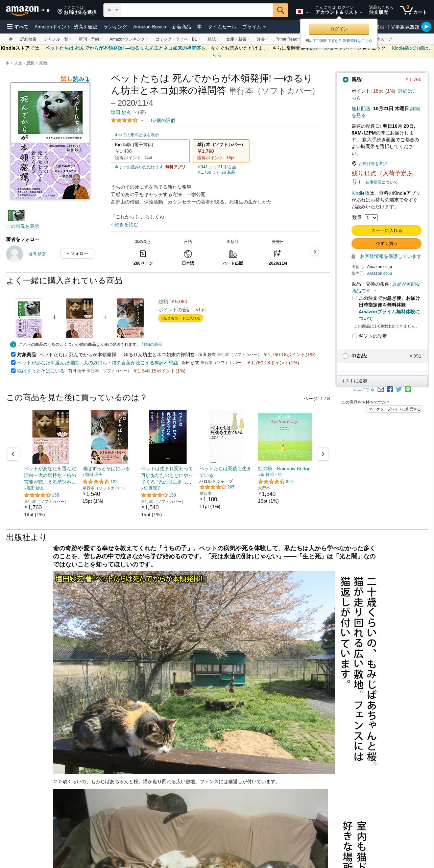434x868 pixels.
Task: Check the お急ぎ便 free trial checkbox
Action: pyautogui.click(x=355, y=298)
